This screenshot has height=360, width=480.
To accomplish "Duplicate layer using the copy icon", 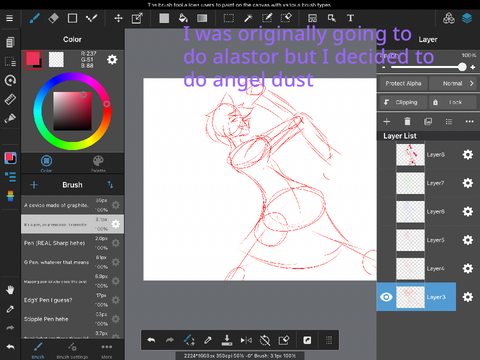I will tap(428, 121).
